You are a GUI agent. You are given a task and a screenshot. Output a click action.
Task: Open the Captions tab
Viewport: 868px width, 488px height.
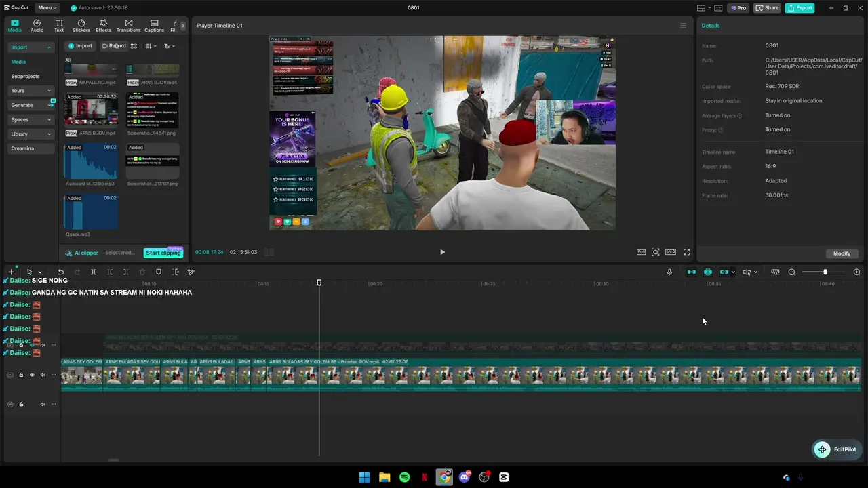(x=154, y=26)
